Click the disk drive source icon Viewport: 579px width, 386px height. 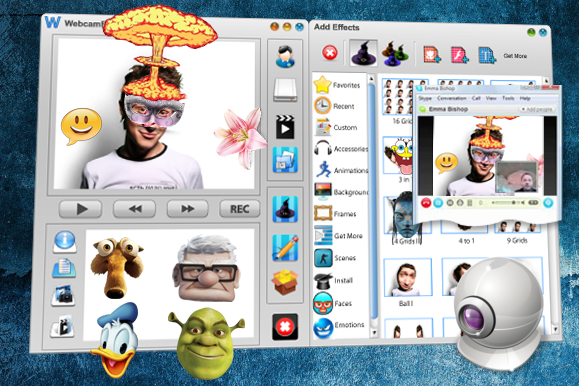click(x=285, y=90)
